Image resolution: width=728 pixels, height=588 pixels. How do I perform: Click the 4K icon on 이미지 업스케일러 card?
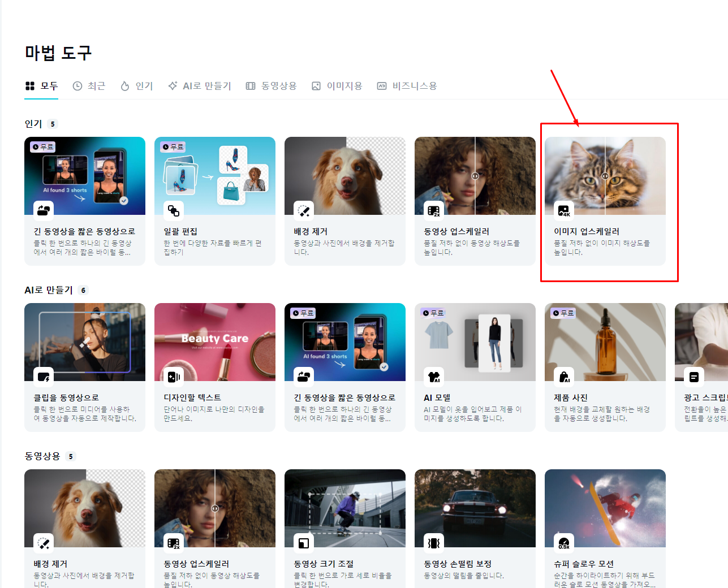tap(564, 211)
